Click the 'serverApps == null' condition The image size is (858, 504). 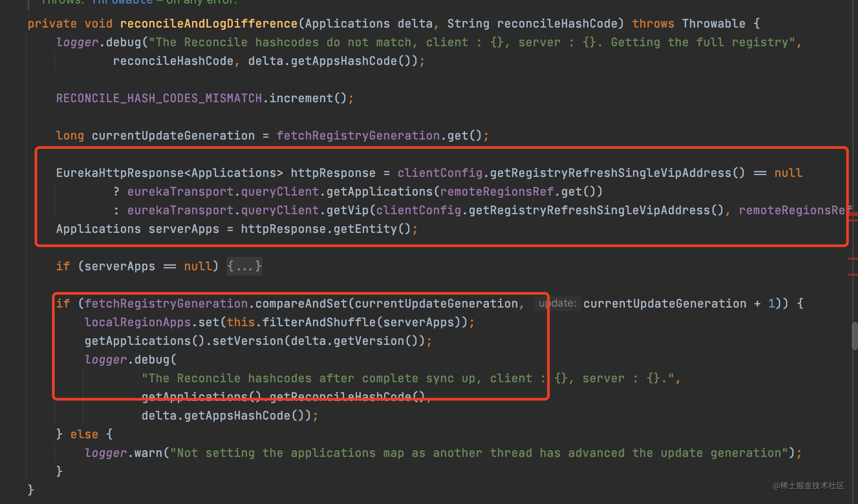[148, 266]
